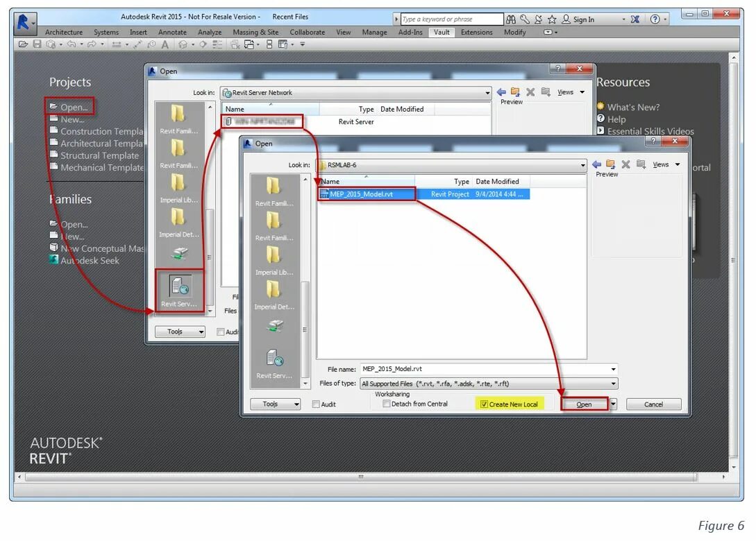Expand the Look in Revit Server Network dropdown

point(487,93)
